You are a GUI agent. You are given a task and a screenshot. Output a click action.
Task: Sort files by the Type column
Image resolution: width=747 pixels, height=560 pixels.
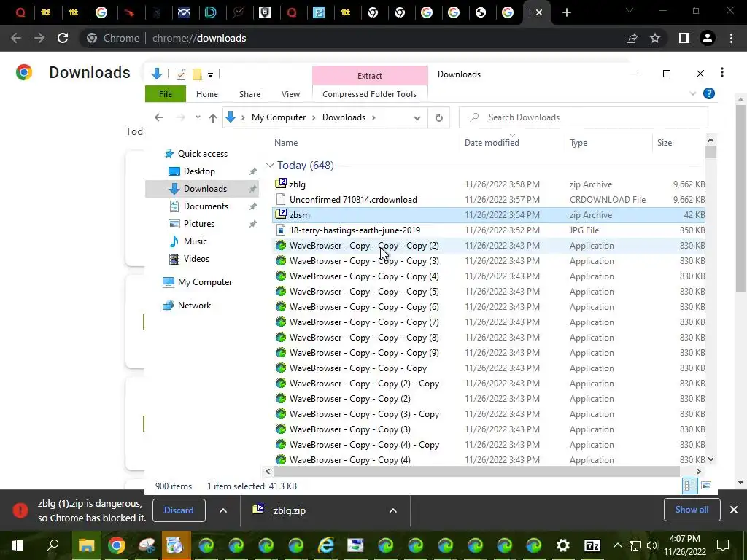pos(578,143)
